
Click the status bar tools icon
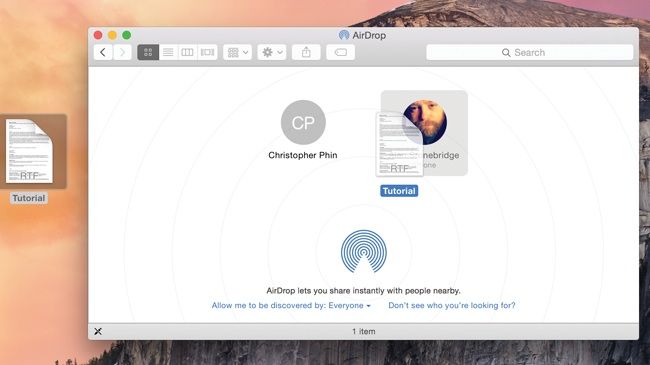coord(98,331)
